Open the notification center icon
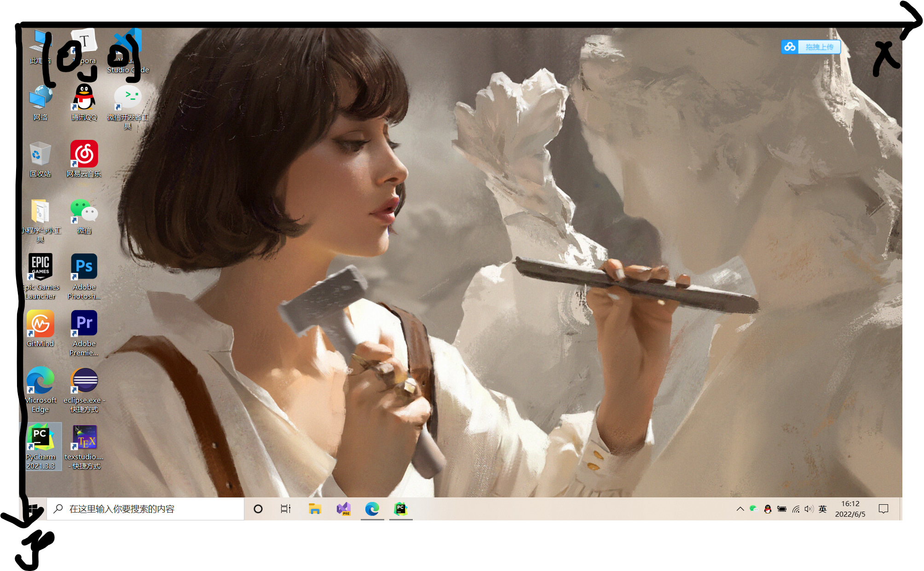Viewport: 924px width, 571px height. tap(884, 509)
